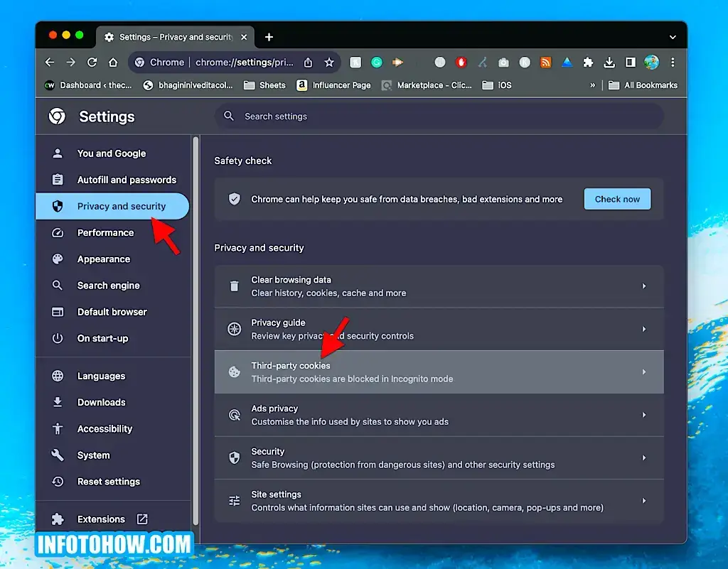This screenshot has height=569, width=728.
Task: Expand the Third-party cookies row arrow
Action: [644, 372]
